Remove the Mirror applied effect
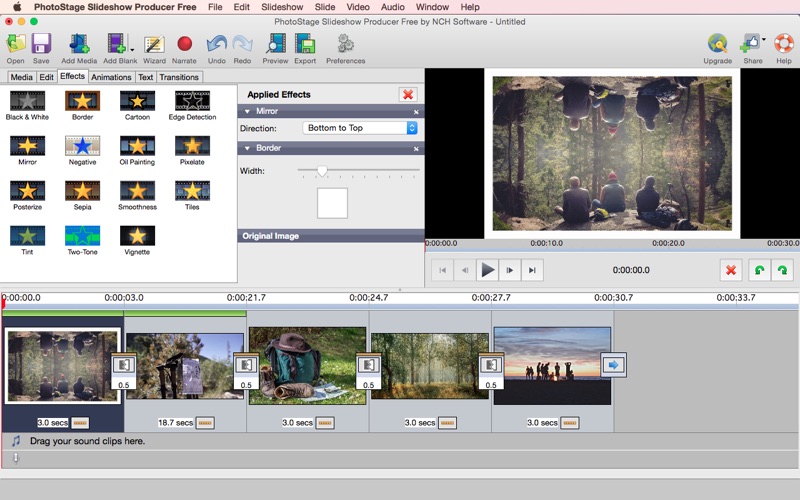This screenshot has width=800, height=500. 416,112
